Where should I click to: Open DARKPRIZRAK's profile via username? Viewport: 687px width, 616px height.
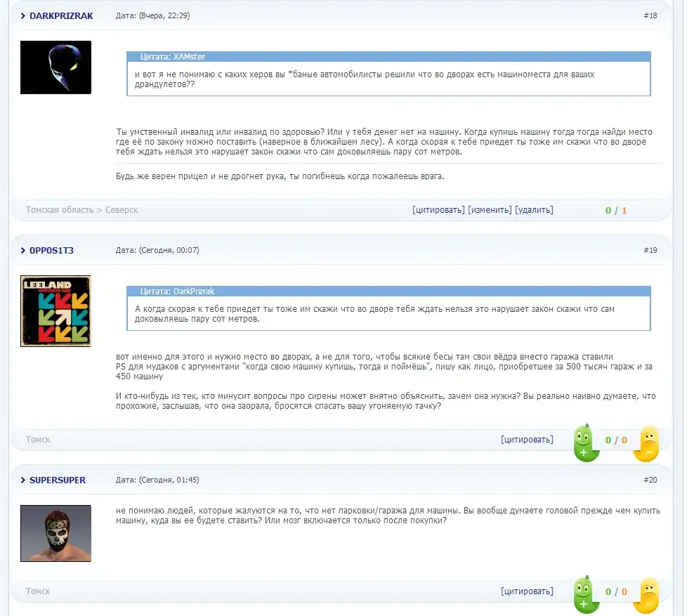point(61,15)
